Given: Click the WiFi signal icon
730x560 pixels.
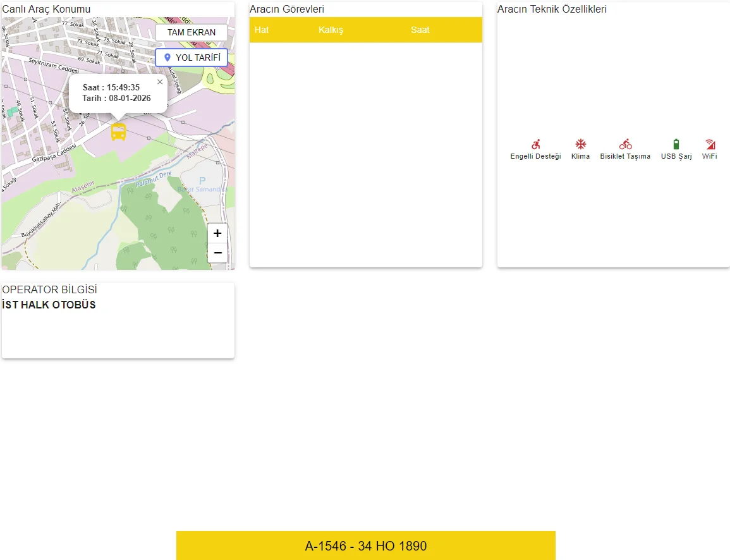Looking at the screenshot, I should click(x=710, y=144).
